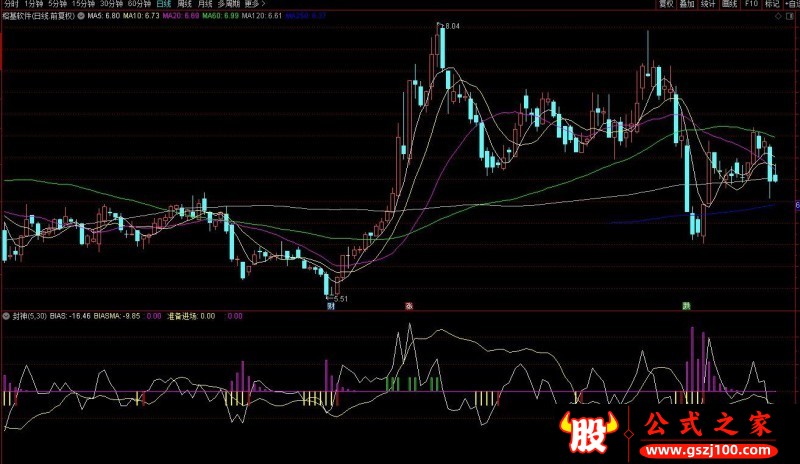This screenshot has width=800, height=464.
Task: Click the MA250 blue indicator label
Action: coord(306,16)
